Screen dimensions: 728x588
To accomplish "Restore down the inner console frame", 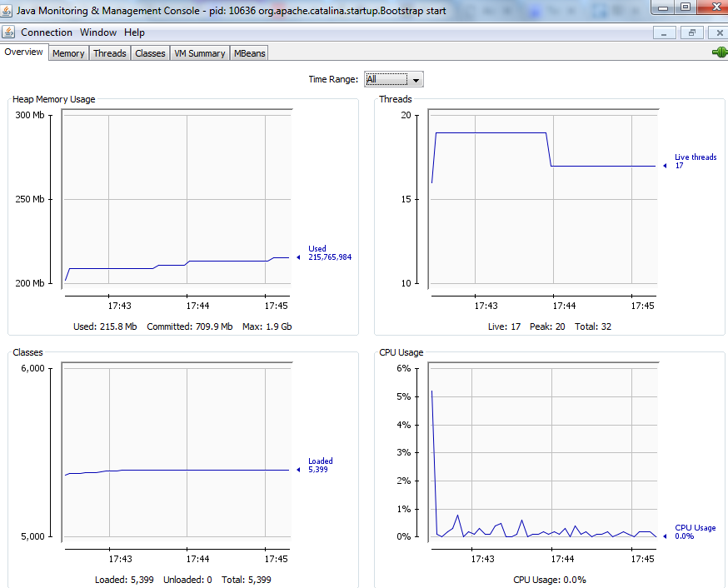I will (692, 33).
